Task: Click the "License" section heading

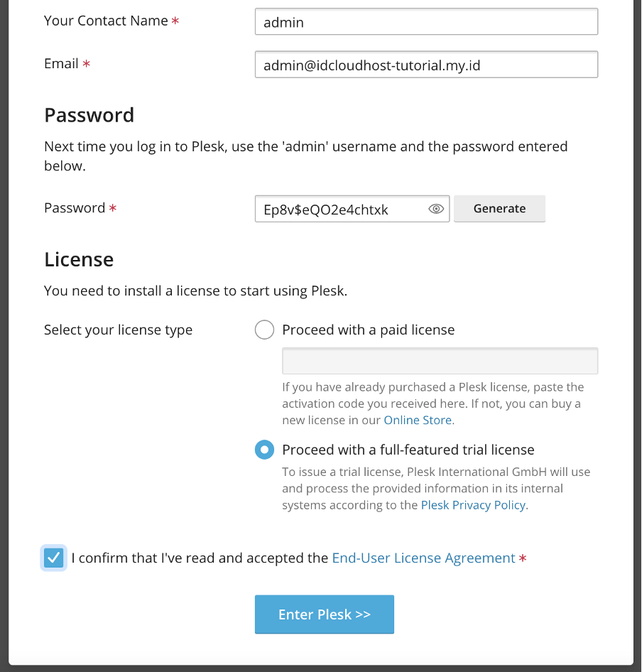Action: (x=79, y=259)
